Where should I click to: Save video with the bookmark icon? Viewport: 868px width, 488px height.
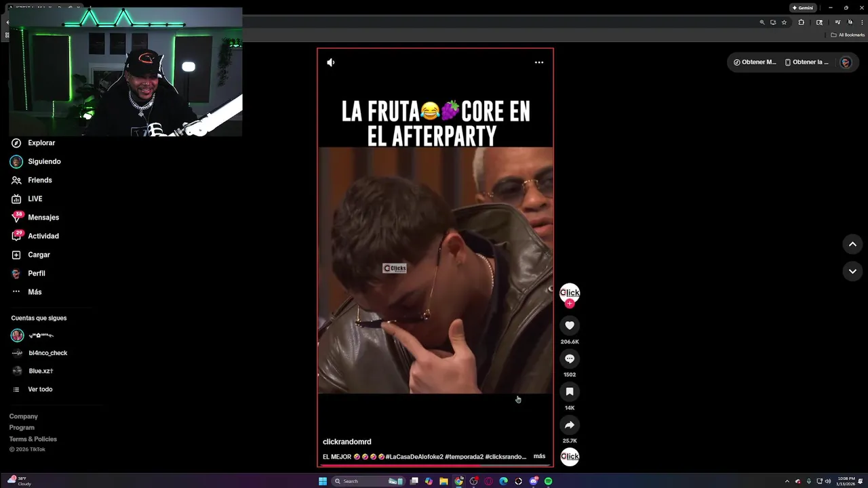570,392
